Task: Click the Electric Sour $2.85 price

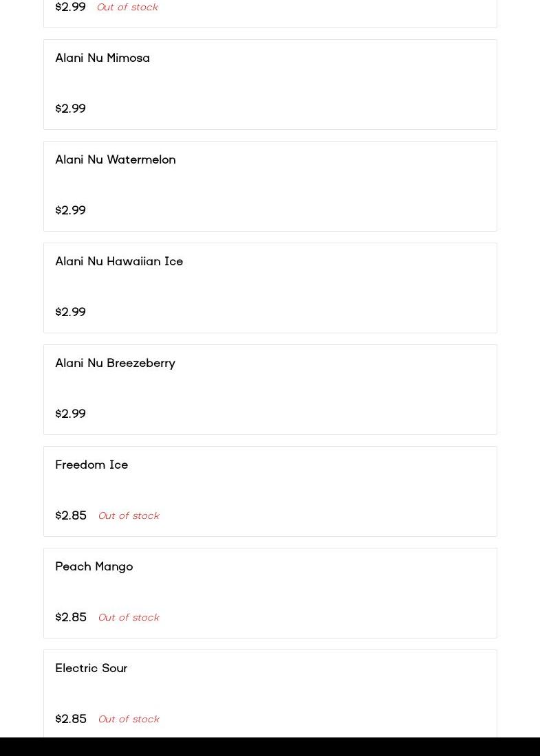Action: 71,719
